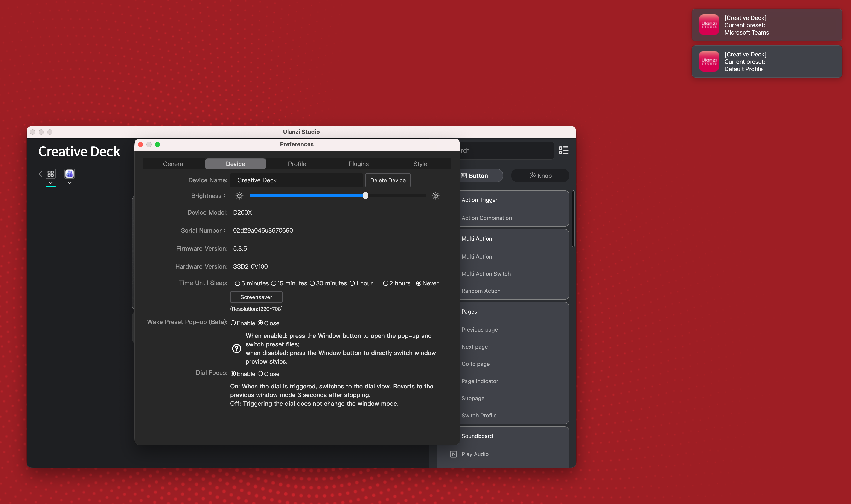Select Multi Action Switch action
851x504 pixels.
point(486,274)
